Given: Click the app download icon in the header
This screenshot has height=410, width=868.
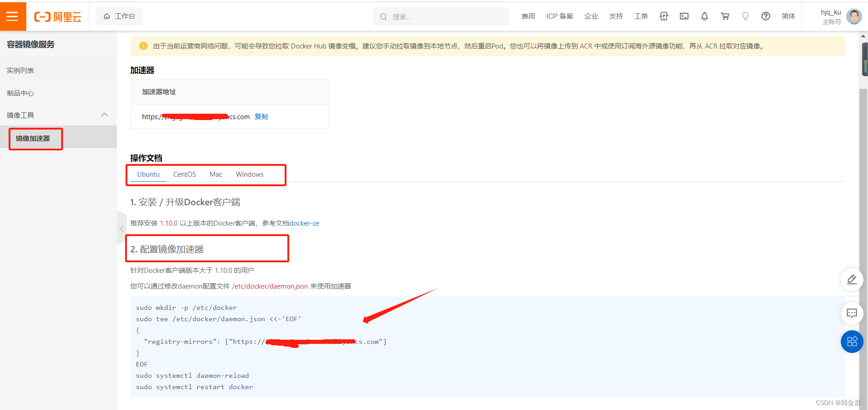Looking at the screenshot, I should (x=664, y=16).
